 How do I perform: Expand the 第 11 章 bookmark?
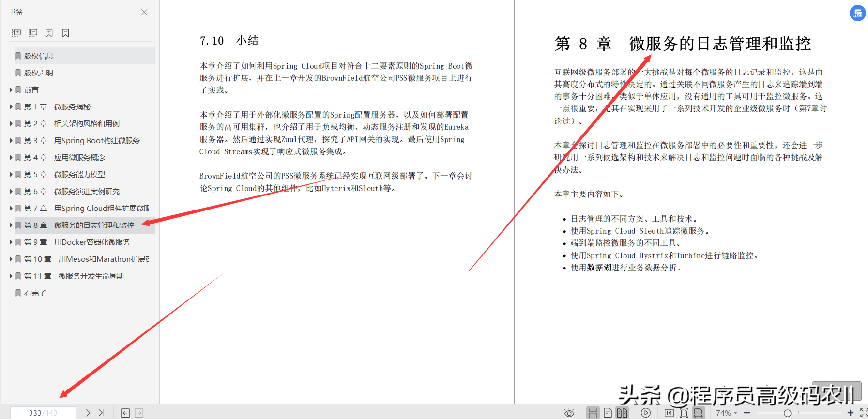coord(11,276)
